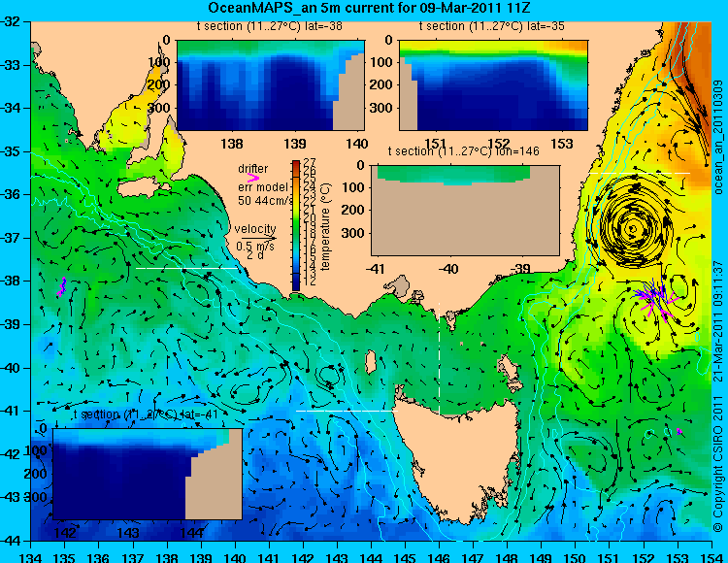Click the velocity scale arrow in legend
728x563 pixels.
[258, 239]
